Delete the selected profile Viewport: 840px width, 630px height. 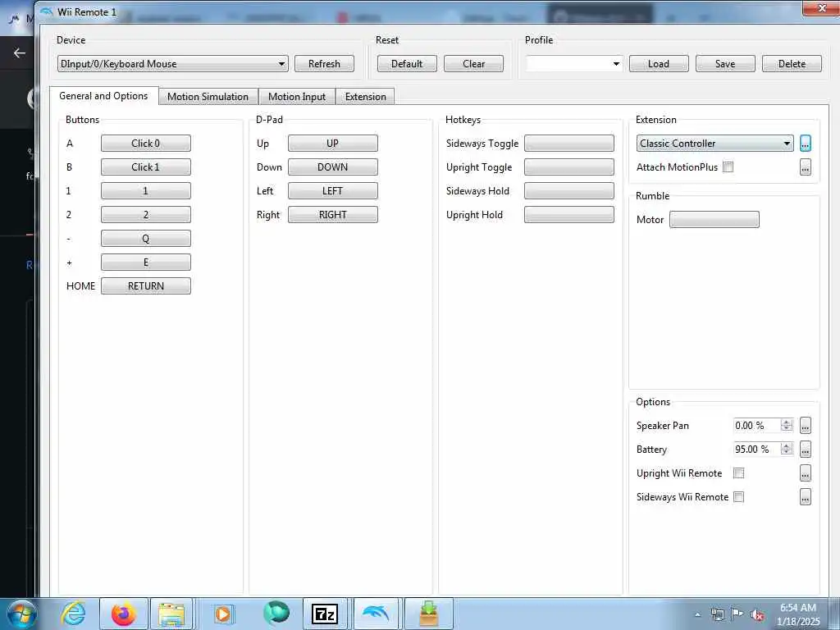(x=792, y=64)
